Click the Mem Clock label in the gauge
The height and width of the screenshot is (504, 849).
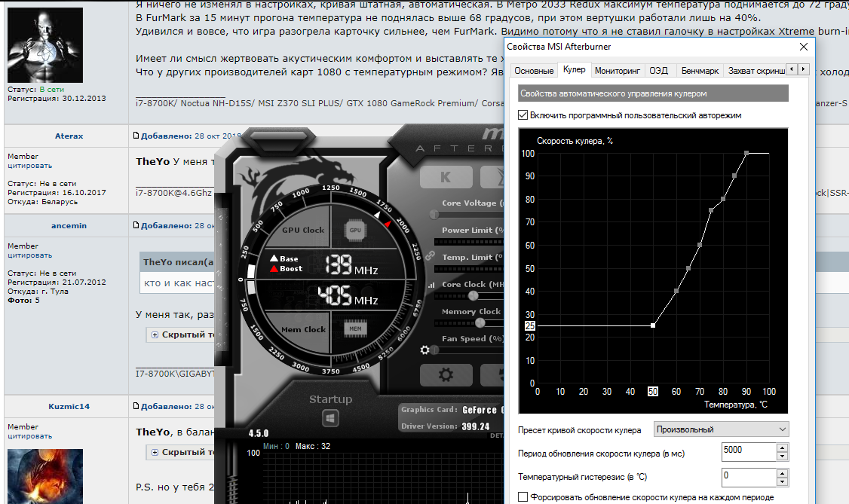(x=303, y=329)
